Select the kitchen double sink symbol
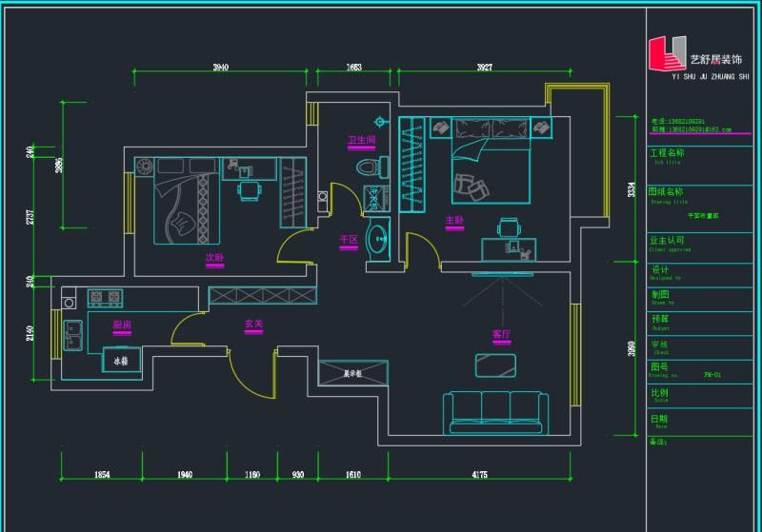The width and height of the screenshot is (762, 532). pyautogui.click(x=74, y=333)
